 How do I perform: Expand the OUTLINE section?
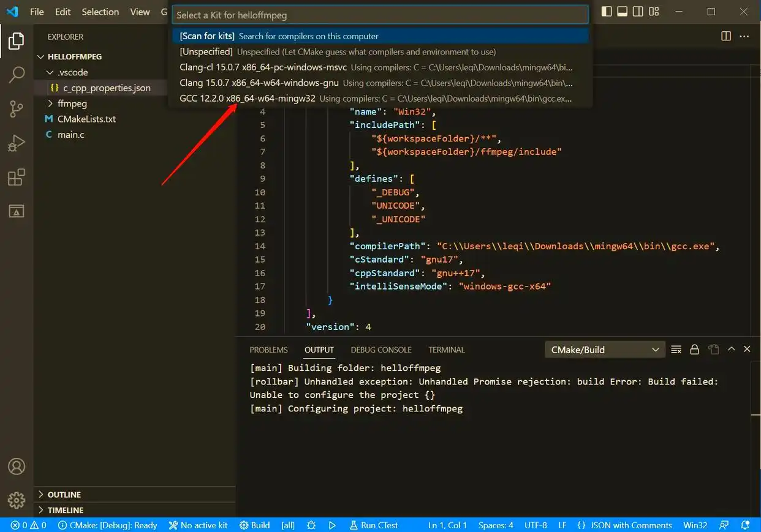[64, 495]
